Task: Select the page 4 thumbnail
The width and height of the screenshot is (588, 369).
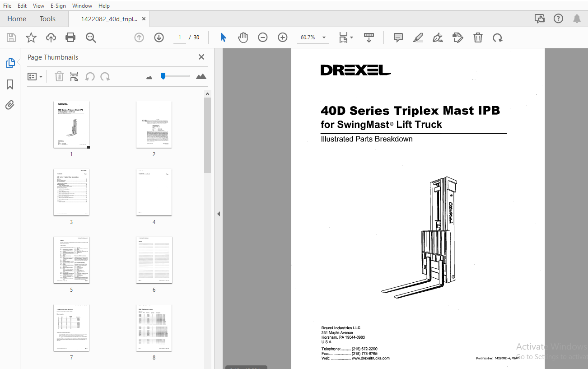Action: pyautogui.click(x=154, y=192)
